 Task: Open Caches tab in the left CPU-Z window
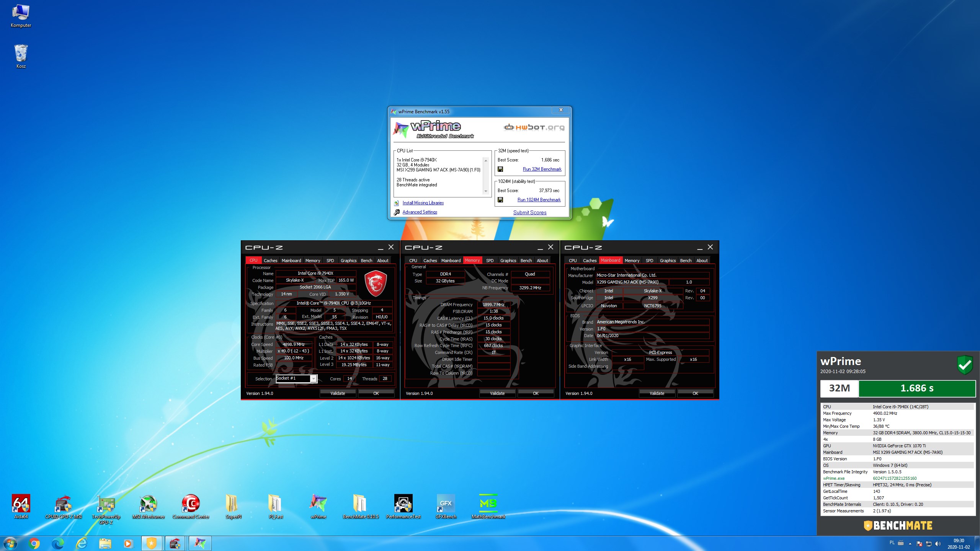(x=270, y=261)
